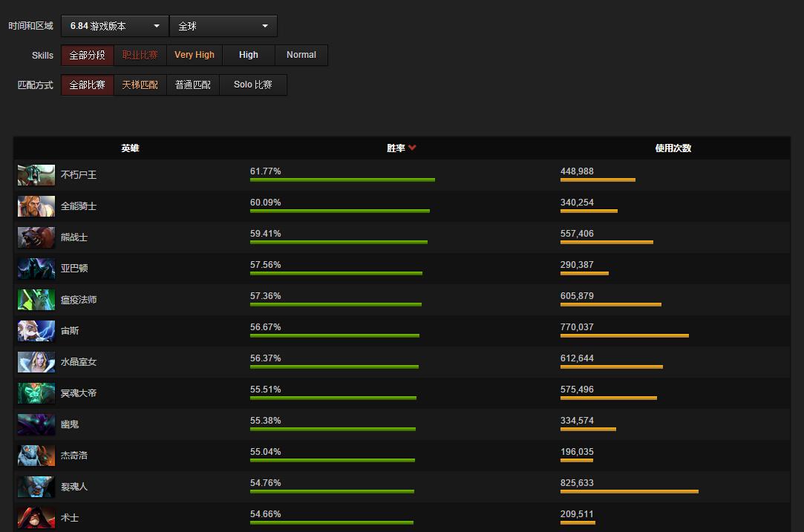This screenshot has height=532, width=804.
Task: Open the 冥魂大帝 hero name link
Action: click(x=79, y=393)
